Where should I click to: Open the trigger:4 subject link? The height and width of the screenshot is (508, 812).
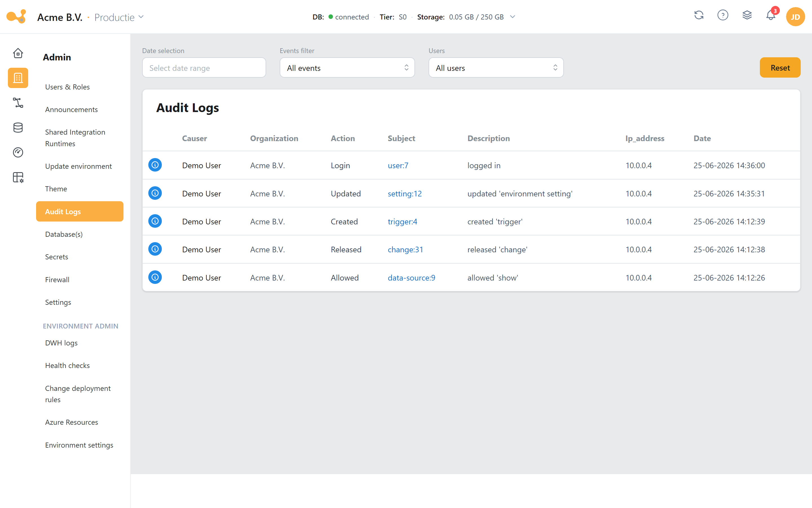click(402, 222)
